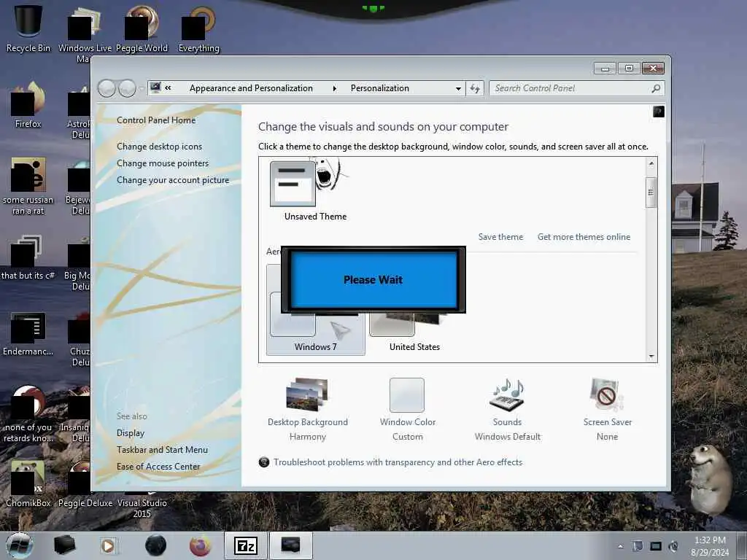Viewport: 747px width, 560px height.
Task: Open 'none of you' desktop icon
Action: (28, 414)
